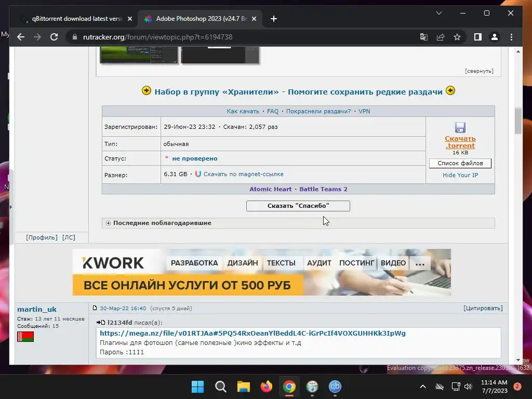532x399 pixels.
Task: Click the Battle Teams 2 link
Action: pos(323,189)
